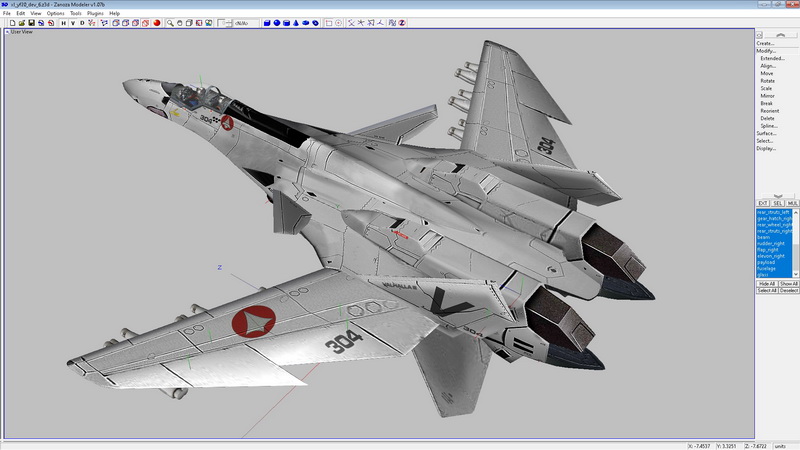This screenshot has width=800, height=450.
Task: Expand the Create... command group
Action: click(765, 43)
